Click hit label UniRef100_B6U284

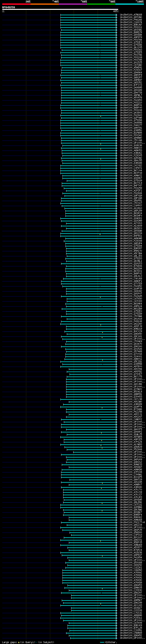pos(131,268)
